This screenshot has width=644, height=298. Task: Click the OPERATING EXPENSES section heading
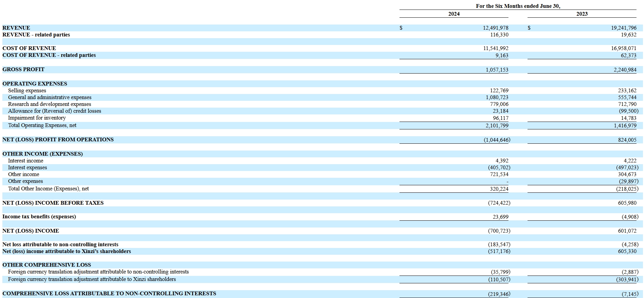[35, 84]
